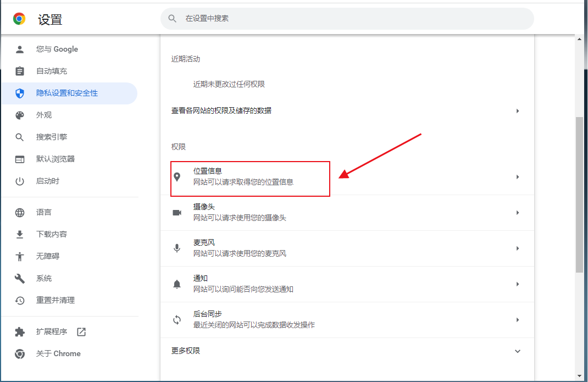Click the arrow on 位置信息 row
The height and width of the screenshot is (382, 588).
518,177
